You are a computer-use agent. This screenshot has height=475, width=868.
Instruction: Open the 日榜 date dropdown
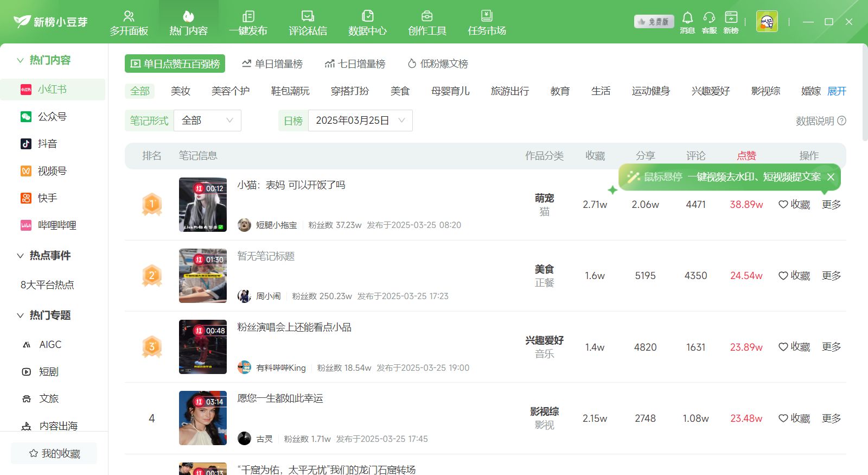[360, 121]
